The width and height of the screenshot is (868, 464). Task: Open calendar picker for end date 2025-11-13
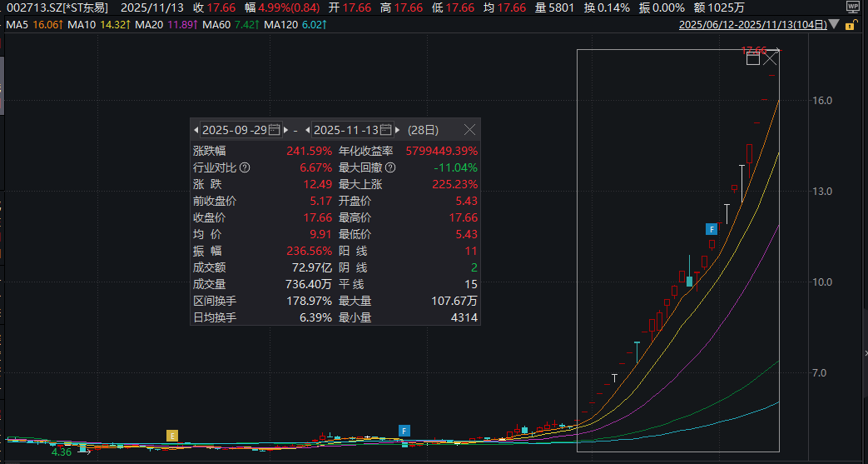[385, 130]
